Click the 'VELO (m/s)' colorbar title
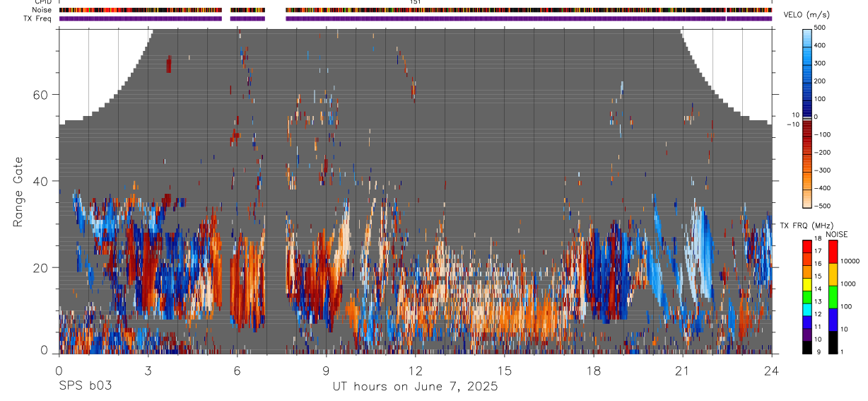The image size is (868, 401). [807, 15]
